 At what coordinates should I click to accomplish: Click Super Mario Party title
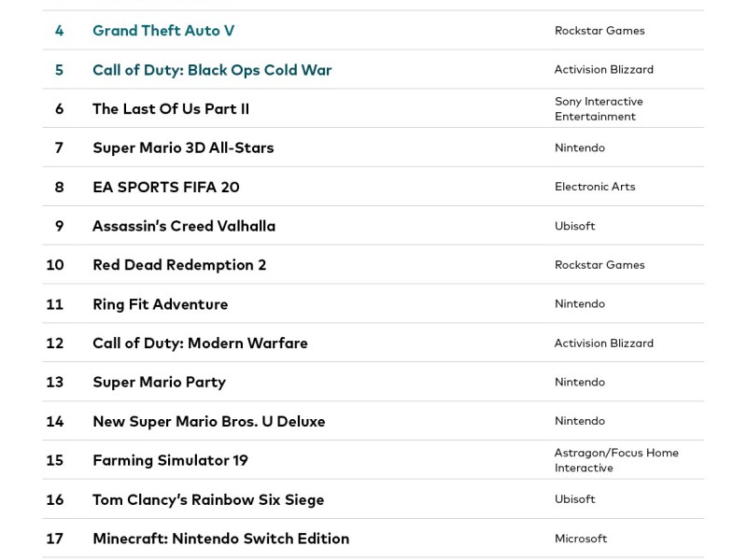coord(159,383)
